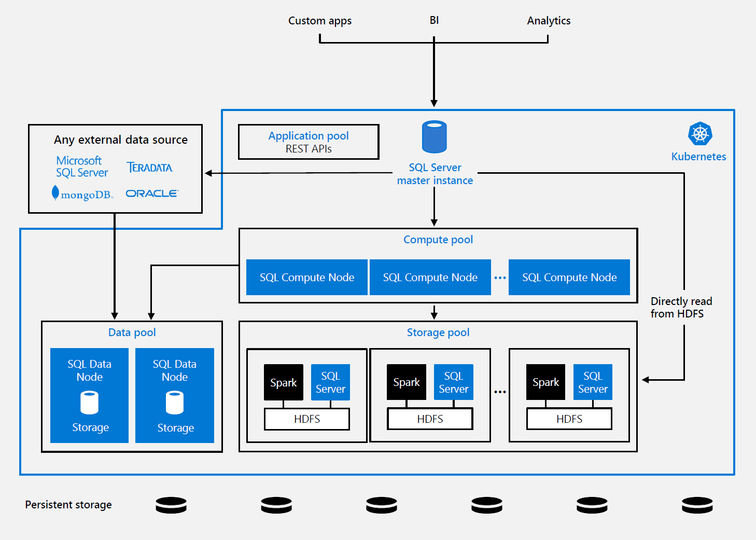Click the Spark icon in the rightmost storage node
This screenshot has width=756, height=540.
[545, 382]
